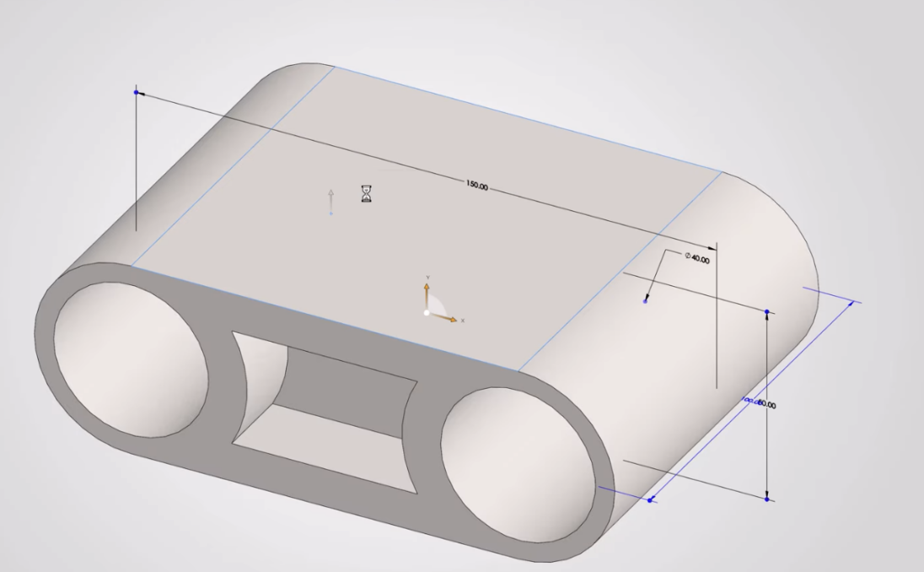Click the hourglass icon on the top face
The width and height of the screenshot is (924, 572).
[x=365, y=194]
